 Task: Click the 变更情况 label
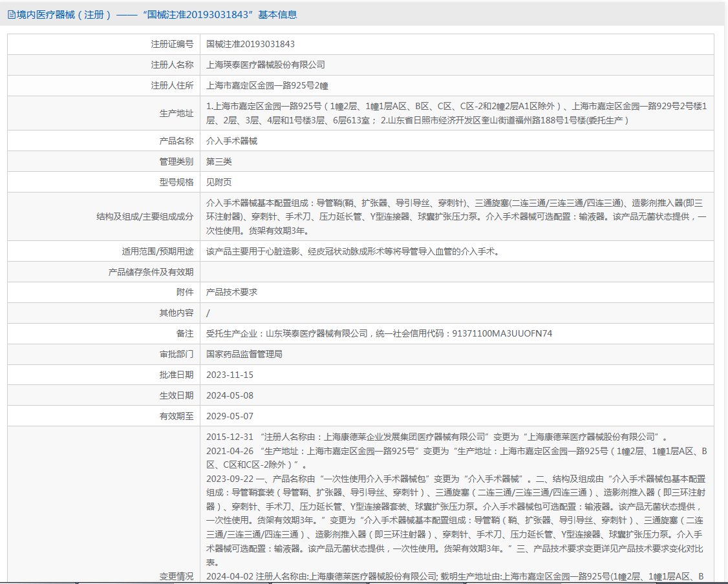tap(177, 577)
